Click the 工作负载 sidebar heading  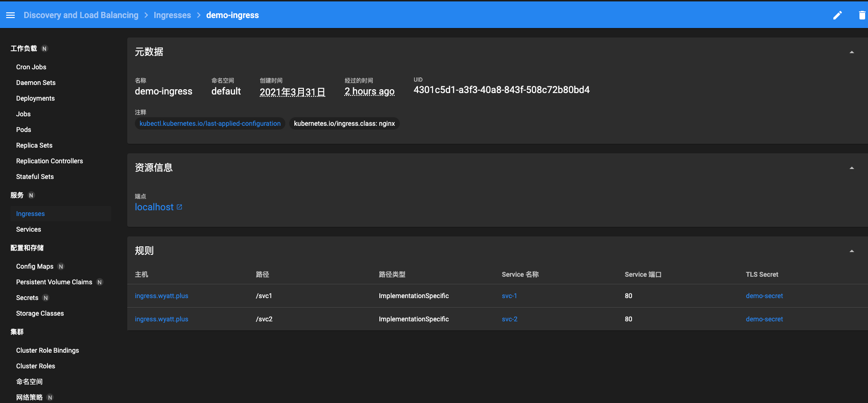[24, 48]
